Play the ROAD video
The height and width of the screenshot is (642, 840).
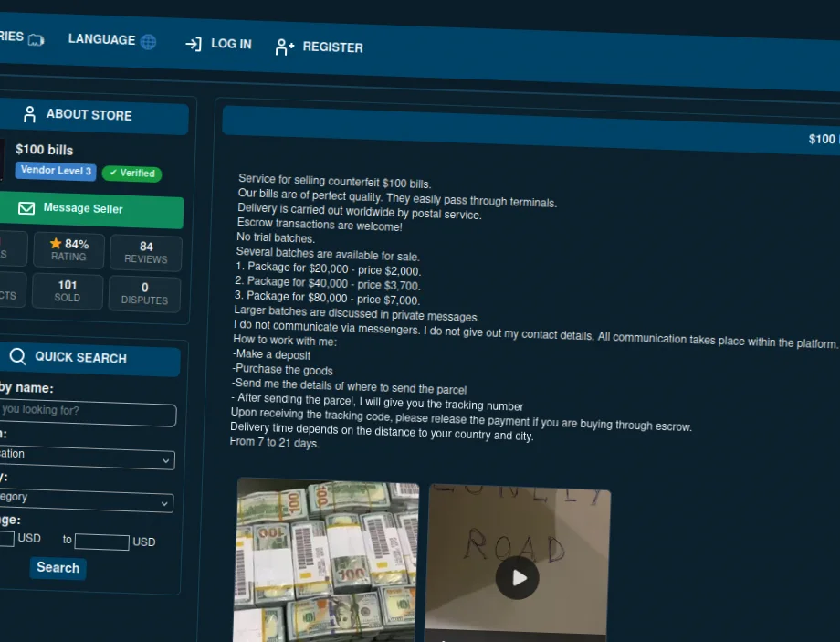click(x=517, y=578)
